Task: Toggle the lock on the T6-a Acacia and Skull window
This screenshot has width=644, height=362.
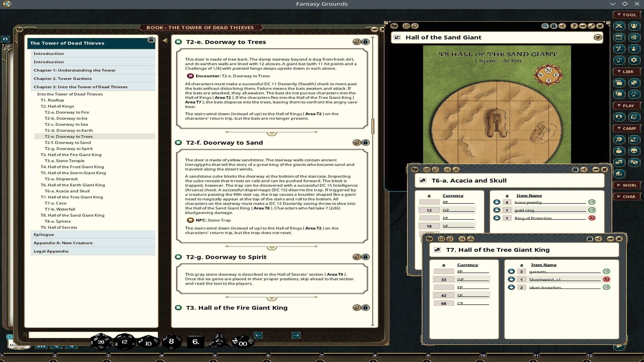Action: coord(575,170)
